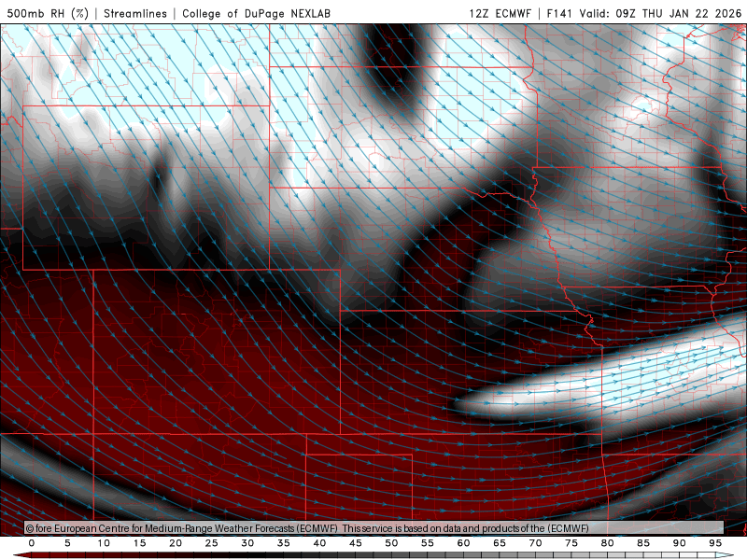
Task: Click the "20" color scale label
Action: 176,543
